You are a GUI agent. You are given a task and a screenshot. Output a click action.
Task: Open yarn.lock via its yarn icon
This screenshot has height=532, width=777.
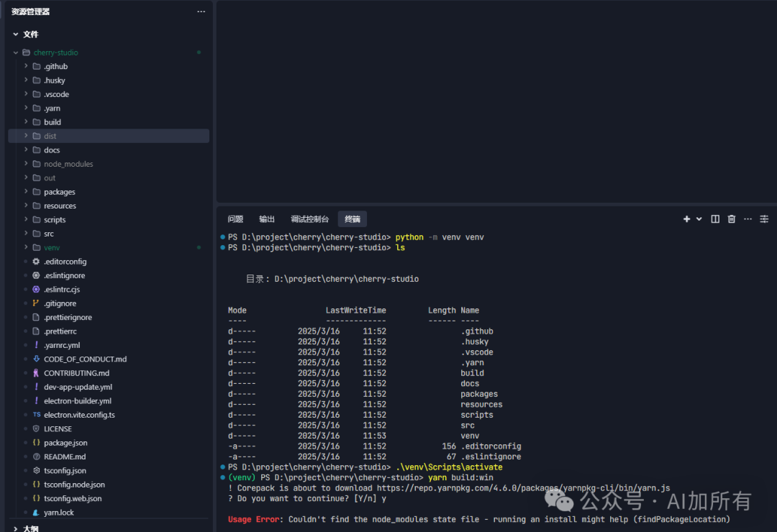tap(36, 512)
